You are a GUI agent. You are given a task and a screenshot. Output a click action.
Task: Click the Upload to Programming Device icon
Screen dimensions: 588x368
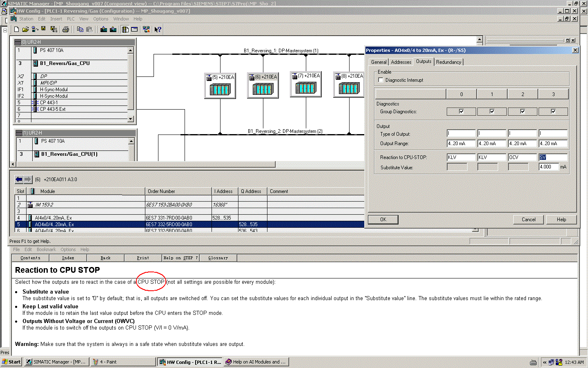click(x=113, y=29)
